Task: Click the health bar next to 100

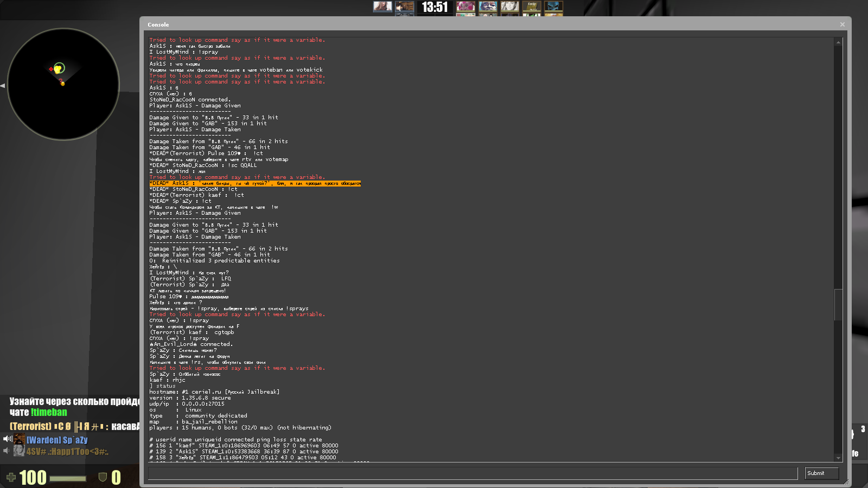Action: pyautogui.click(x=68, y=478)
